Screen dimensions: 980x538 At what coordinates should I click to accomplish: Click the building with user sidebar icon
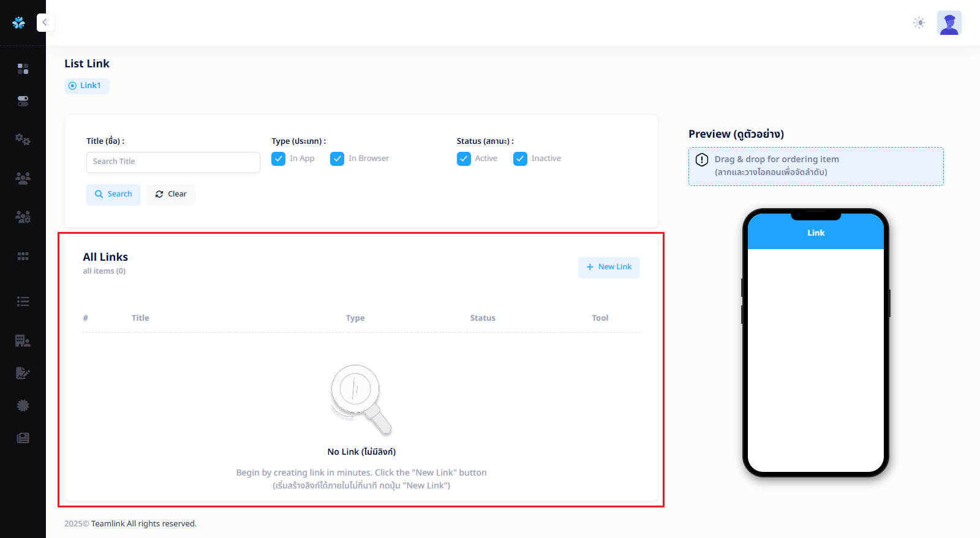coord(23,341)
